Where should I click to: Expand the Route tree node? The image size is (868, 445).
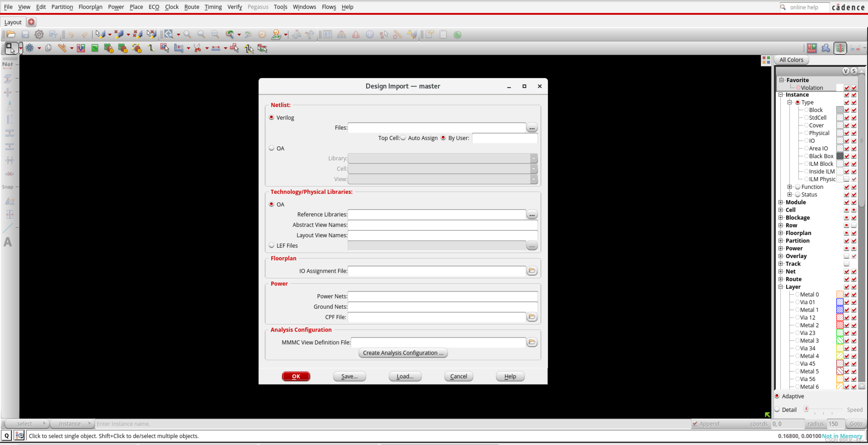tap(780, 279)
